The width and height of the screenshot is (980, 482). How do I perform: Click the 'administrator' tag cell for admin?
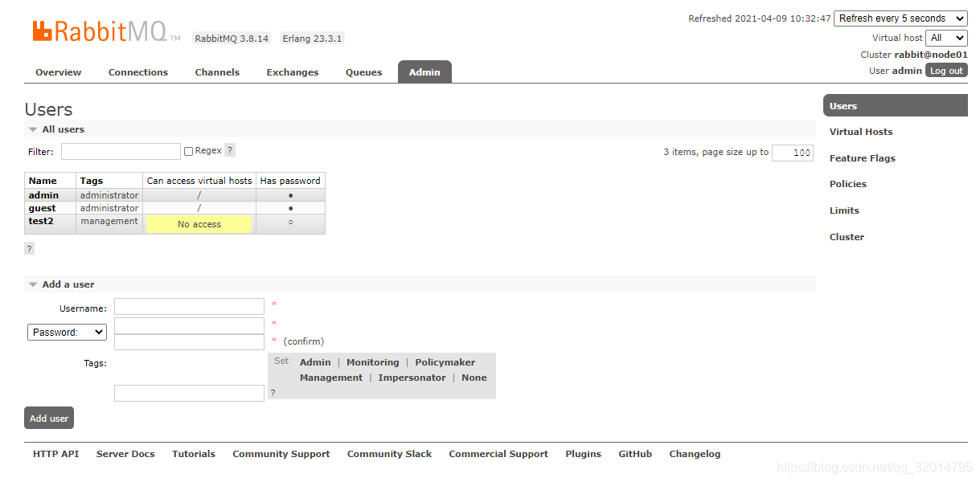coord(109,195)
